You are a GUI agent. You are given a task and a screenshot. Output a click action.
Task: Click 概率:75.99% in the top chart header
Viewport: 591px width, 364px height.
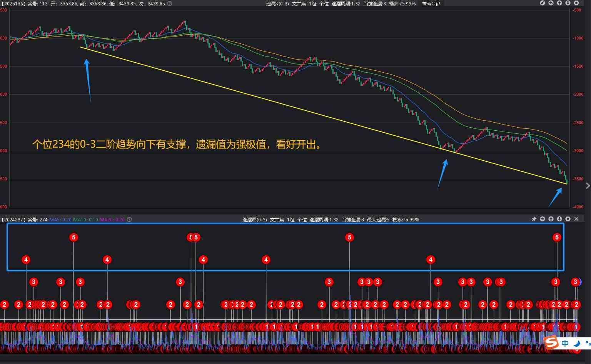click(402, 3)
